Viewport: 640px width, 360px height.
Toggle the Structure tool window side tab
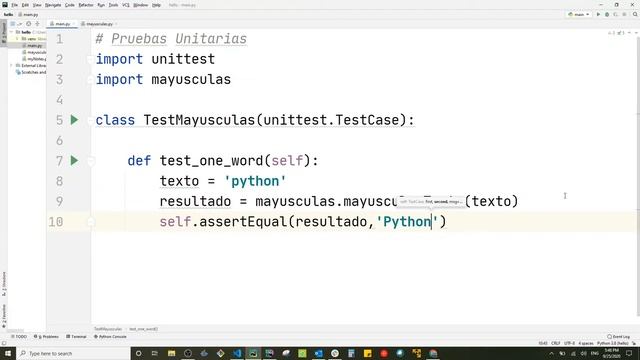pyautogui.click(x=4, y=284)
